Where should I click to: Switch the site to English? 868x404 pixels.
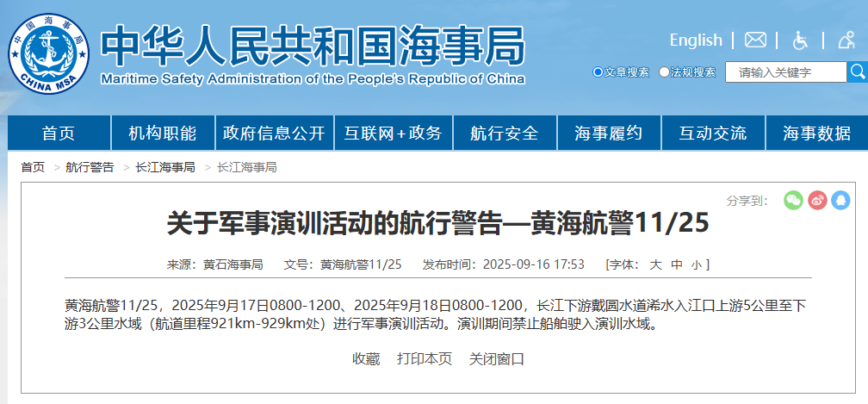(x=696, y=40)
